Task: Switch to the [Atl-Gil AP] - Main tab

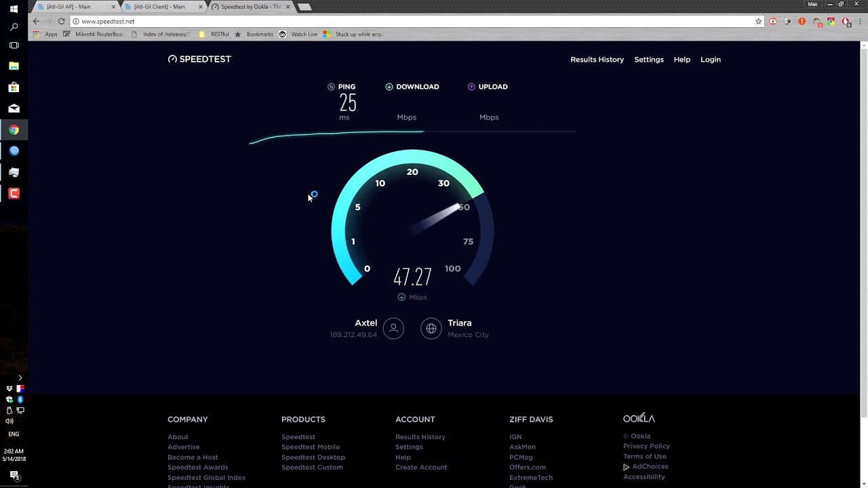Action: [x=75, y=7]
